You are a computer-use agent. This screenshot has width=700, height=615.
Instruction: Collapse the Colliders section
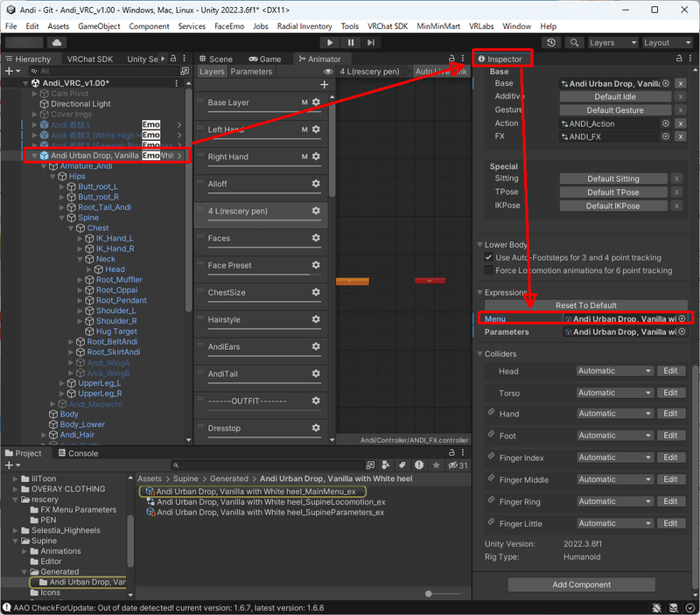click(479, 354)
